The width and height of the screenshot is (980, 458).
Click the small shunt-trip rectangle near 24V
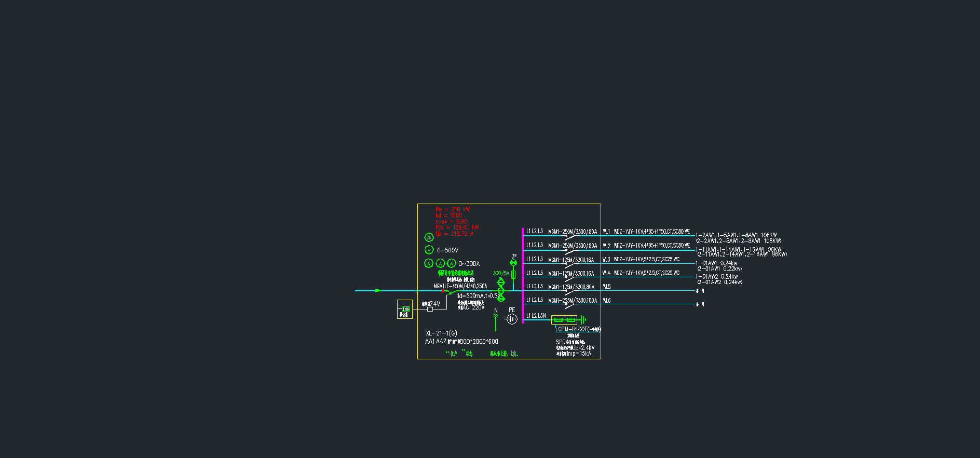pyautogui.click(x=430, y=309)
